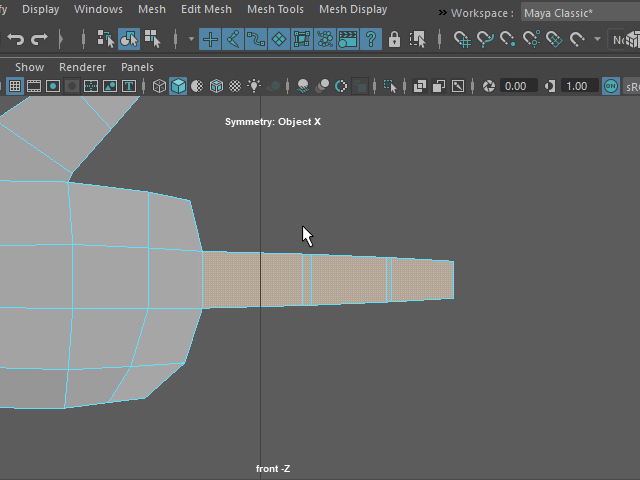Toggle color management ON button
The width and height of the screenshot is (640, 480).
pos(611,86)
